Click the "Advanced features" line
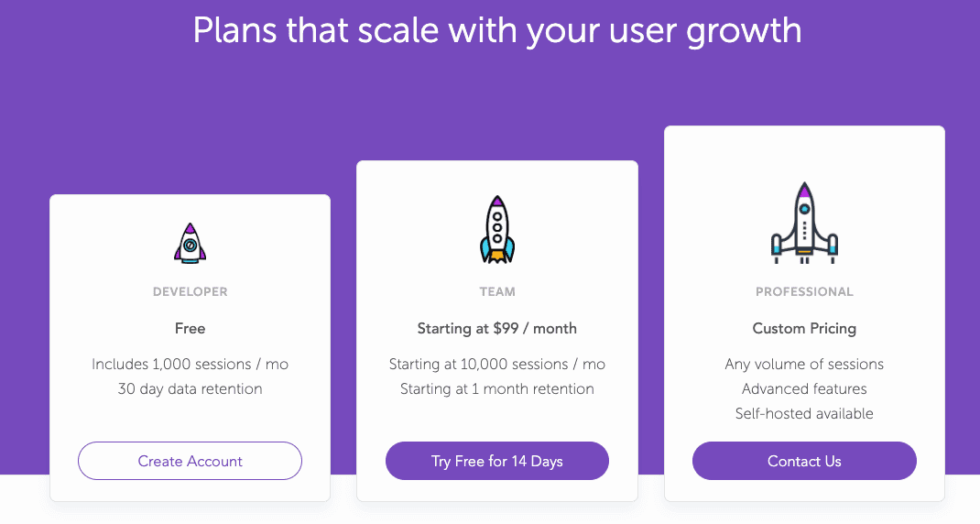980x524 pixels. (804, 389)
